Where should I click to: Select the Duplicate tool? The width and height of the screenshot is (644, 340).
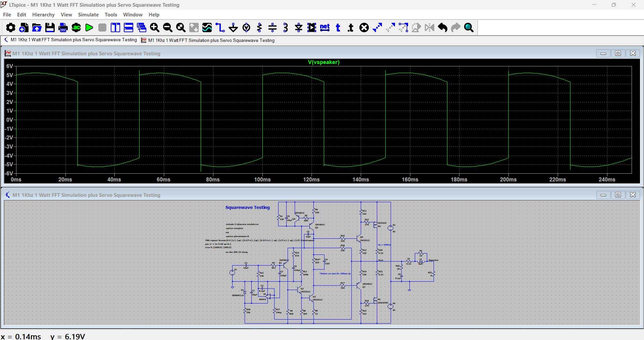click(377, 27)
